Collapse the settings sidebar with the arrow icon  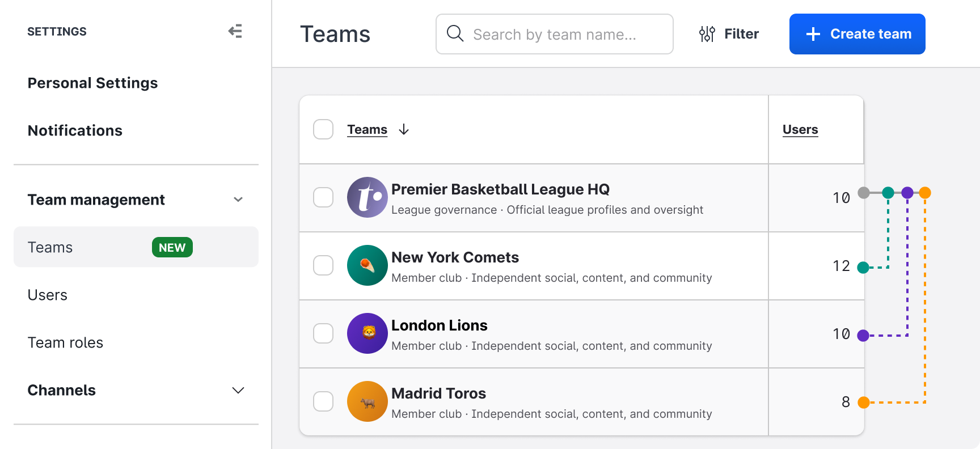click(x=235, y=31)
